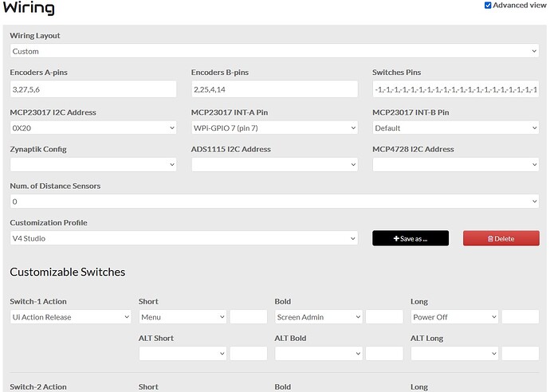Click the Save as ... button
Screen dimensions: 550x392
411,238
